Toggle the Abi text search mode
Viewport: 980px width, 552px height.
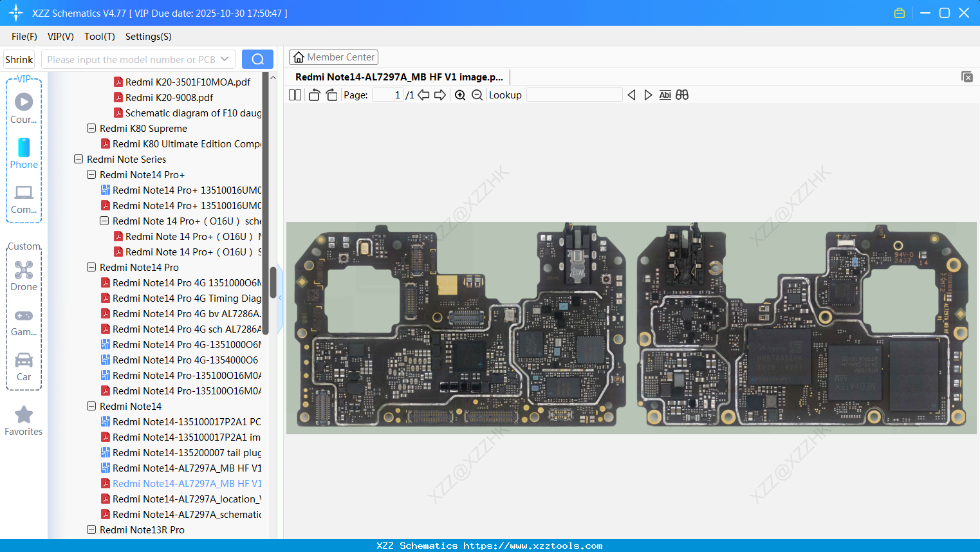[x=665, y=95]
